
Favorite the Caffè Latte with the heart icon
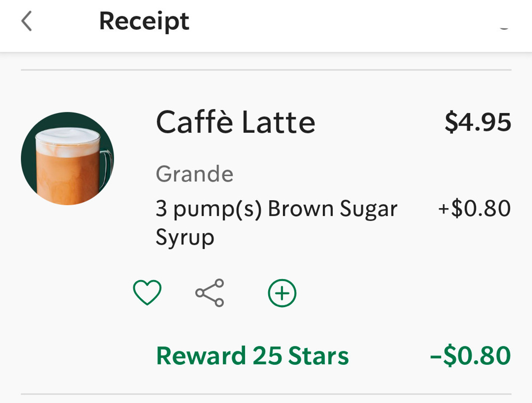(147, 293)
